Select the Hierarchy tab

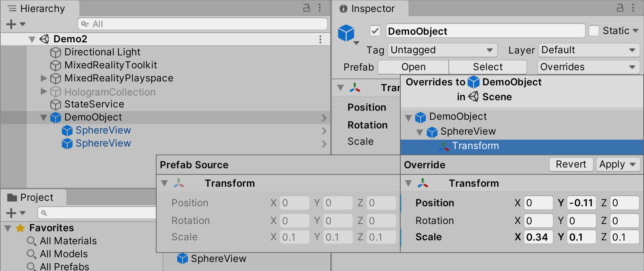pos(40,9)
